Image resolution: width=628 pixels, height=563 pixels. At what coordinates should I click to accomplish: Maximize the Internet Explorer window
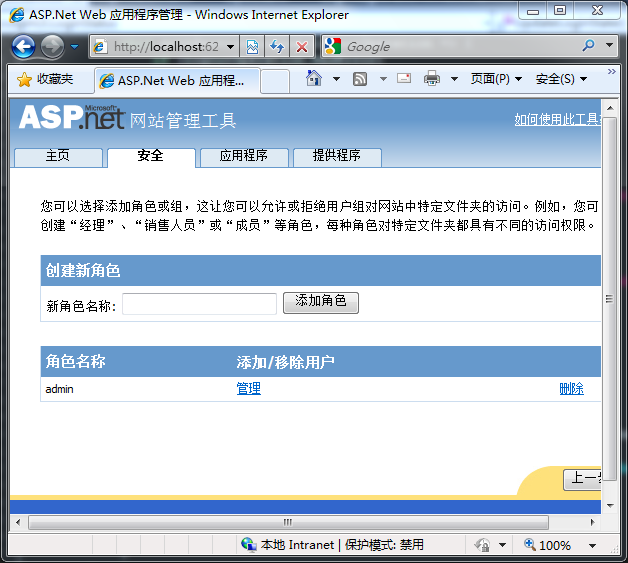click(560, 11)
